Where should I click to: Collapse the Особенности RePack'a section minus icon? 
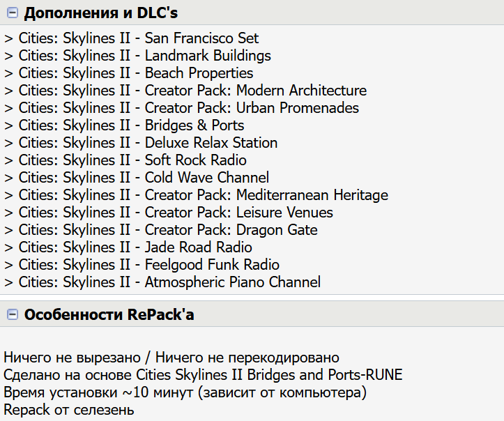(x=12, y=315)
